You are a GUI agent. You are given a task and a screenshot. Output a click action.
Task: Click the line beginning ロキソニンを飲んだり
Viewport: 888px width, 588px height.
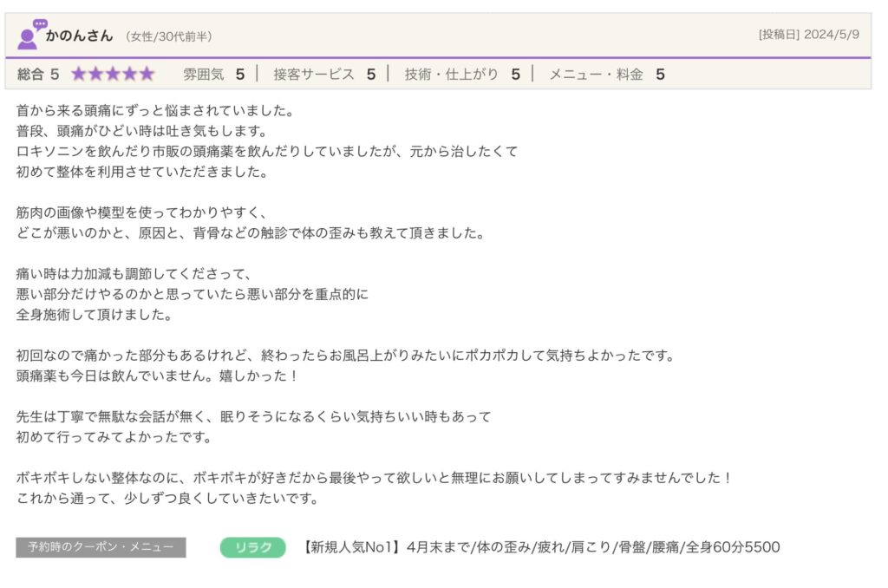click(267, 151)
